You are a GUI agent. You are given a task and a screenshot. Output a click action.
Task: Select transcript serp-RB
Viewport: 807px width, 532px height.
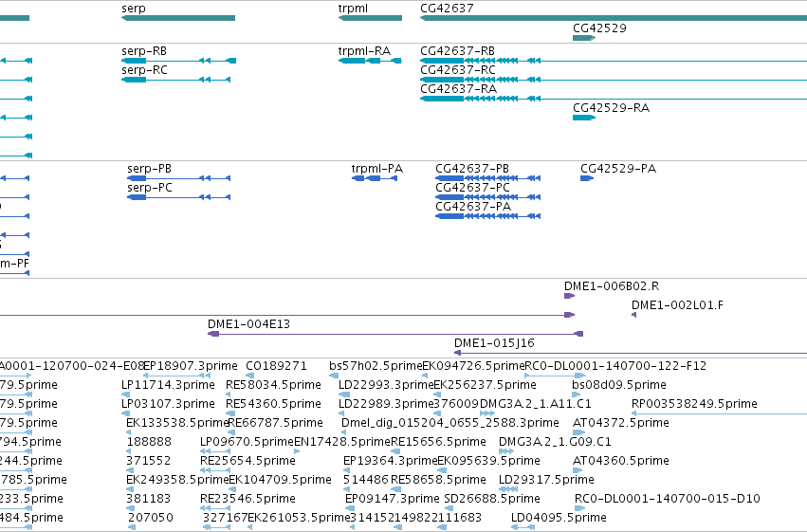point(144,51)
